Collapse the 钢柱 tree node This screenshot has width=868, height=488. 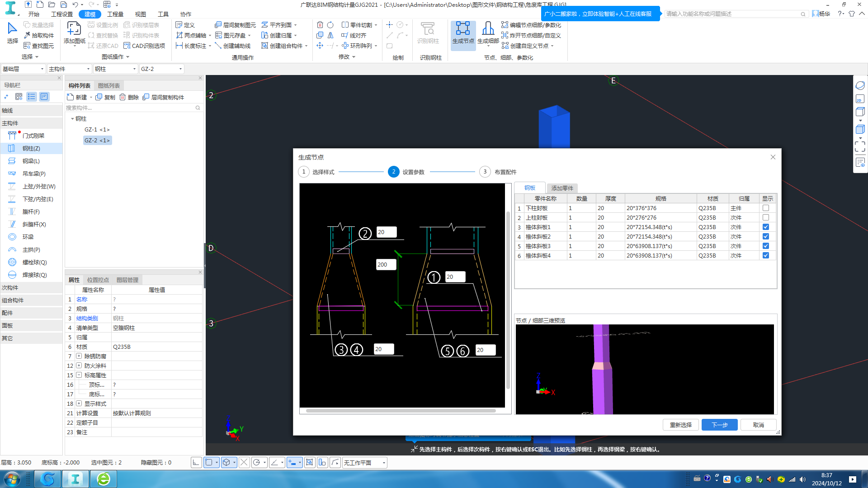(x=72, y=119)
